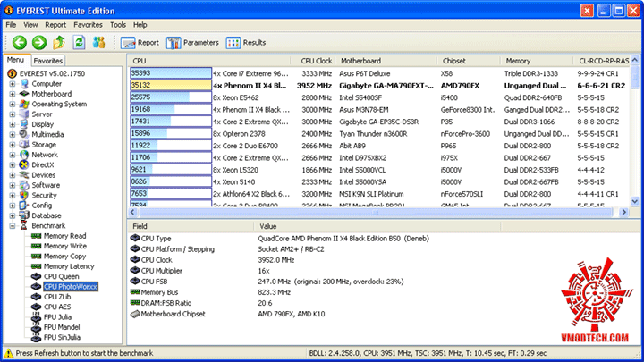Click the green Forward arrow icon
This screenshot has height=362, width=644.
point(39,42)
